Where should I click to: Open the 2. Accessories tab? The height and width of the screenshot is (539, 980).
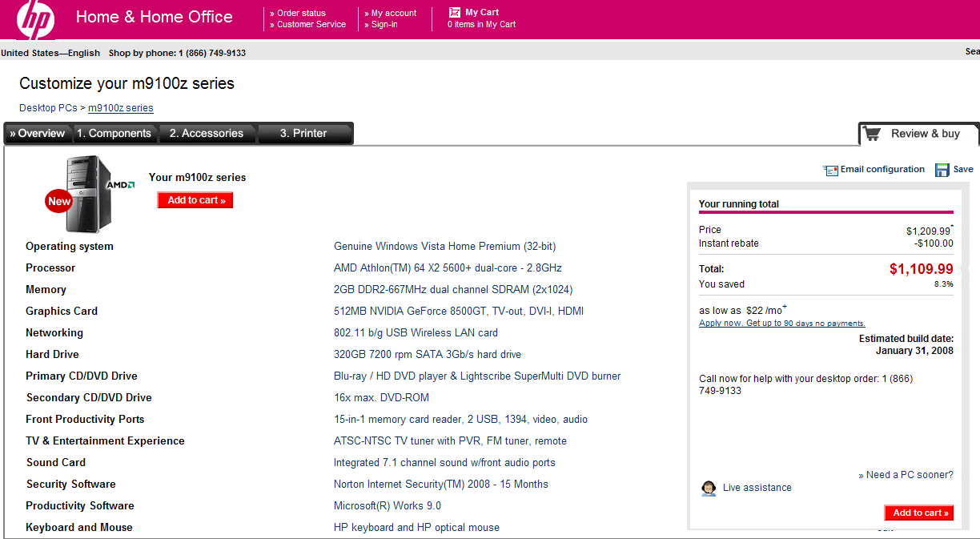click(x=207, y=134)
